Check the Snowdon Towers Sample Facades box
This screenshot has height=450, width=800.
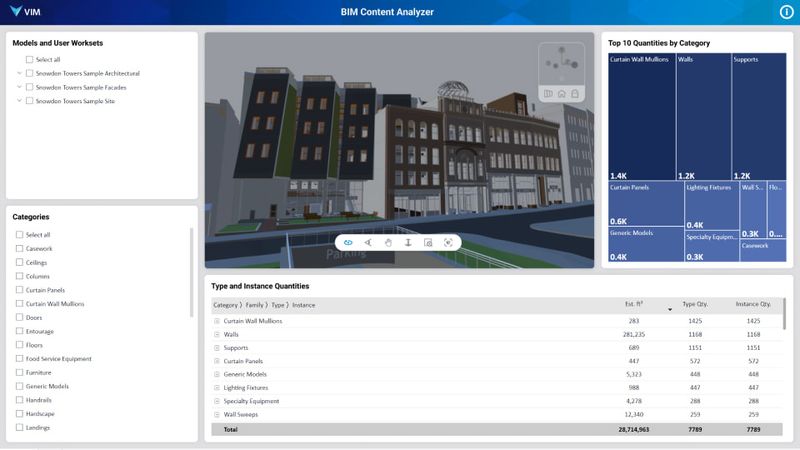pyautogui.click(x=30, y=87)
